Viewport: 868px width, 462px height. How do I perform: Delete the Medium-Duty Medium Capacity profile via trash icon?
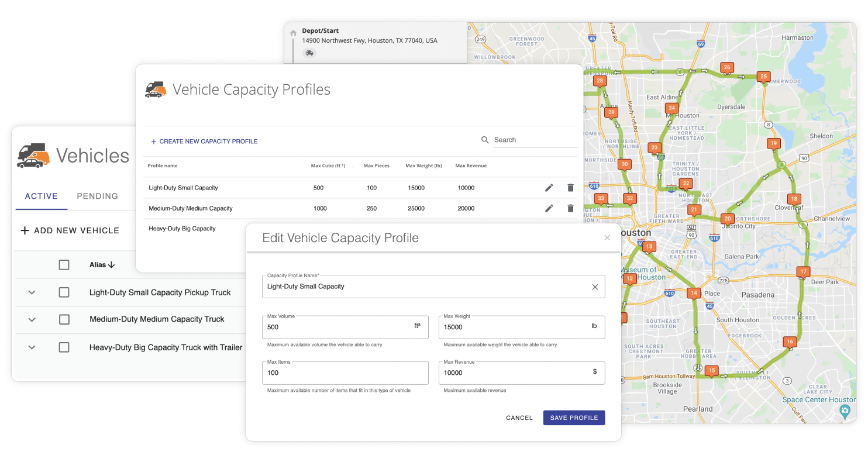[x=570, y=208]
